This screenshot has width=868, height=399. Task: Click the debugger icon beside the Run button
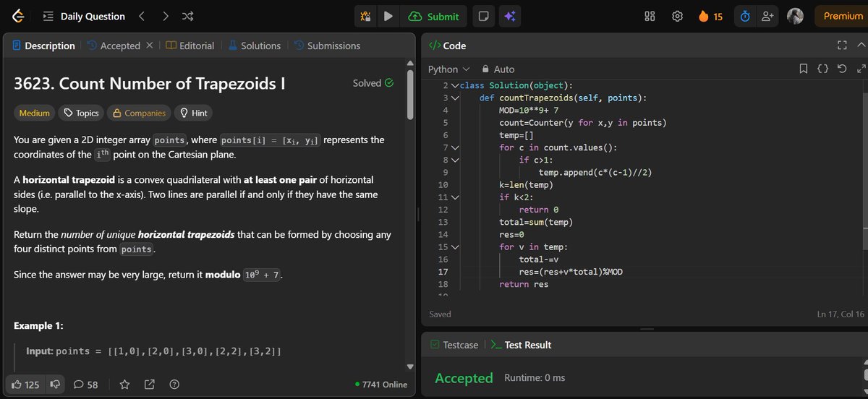click(x=366, y=16)
